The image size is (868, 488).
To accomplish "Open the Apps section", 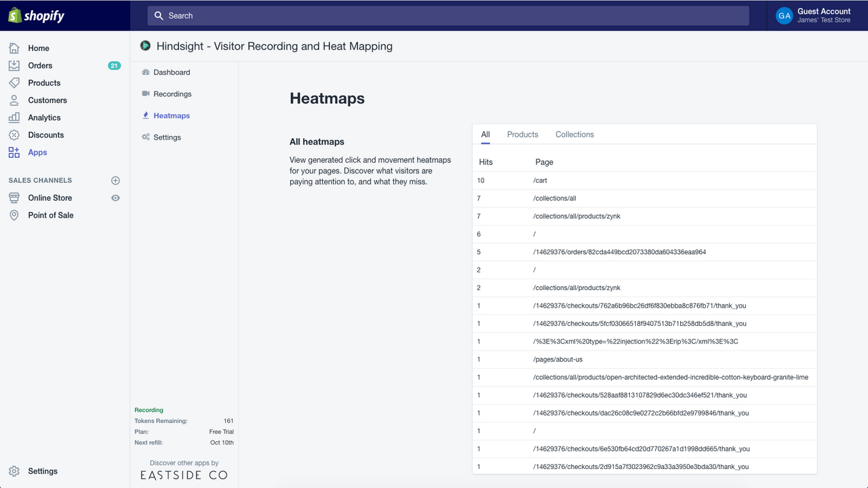I will pos(37,152).
